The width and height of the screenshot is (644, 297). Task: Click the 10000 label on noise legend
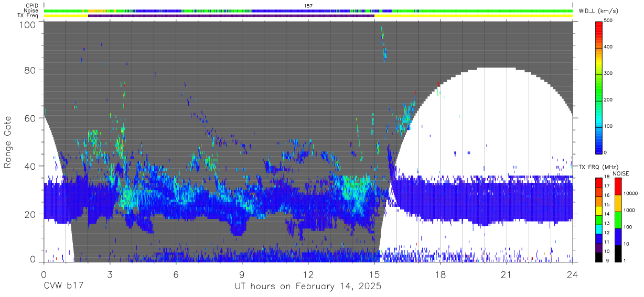pos(631,193)
